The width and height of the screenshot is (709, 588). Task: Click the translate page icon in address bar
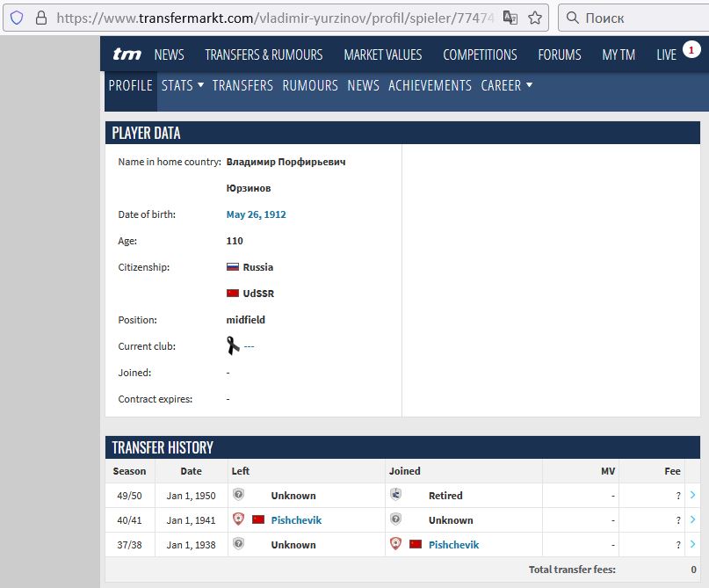click(x=510, y=18)
